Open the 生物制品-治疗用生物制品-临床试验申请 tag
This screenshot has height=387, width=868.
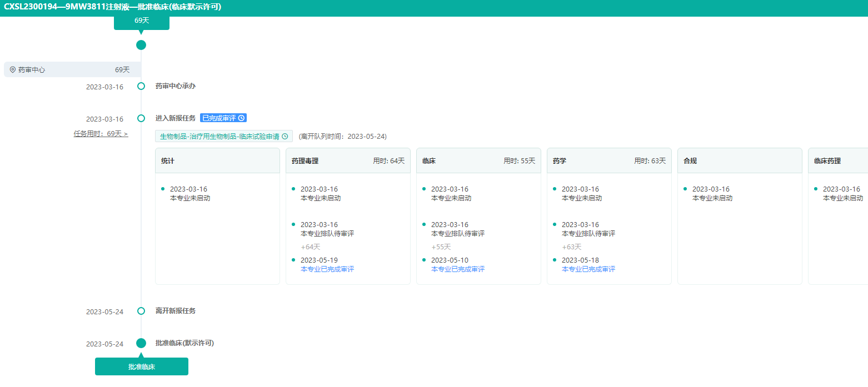click(220, 137)
